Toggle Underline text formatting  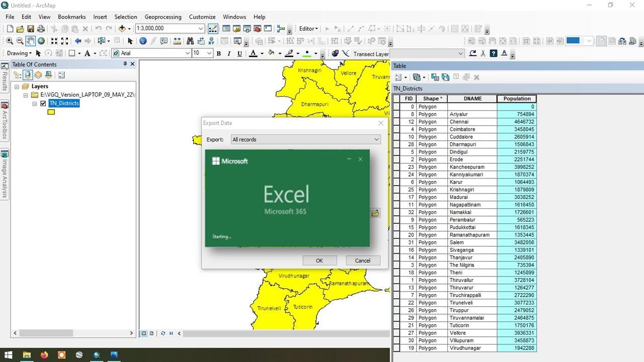[x=239, y=53]
